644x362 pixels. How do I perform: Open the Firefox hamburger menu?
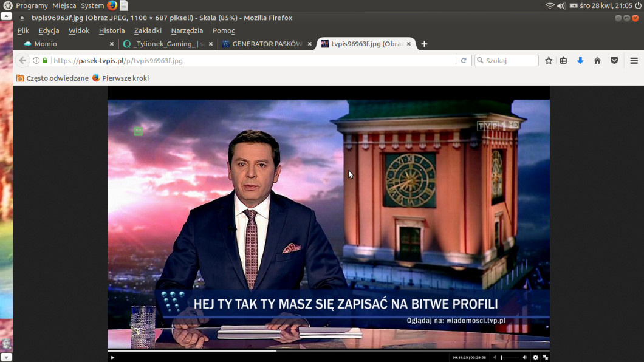point(634,61)
